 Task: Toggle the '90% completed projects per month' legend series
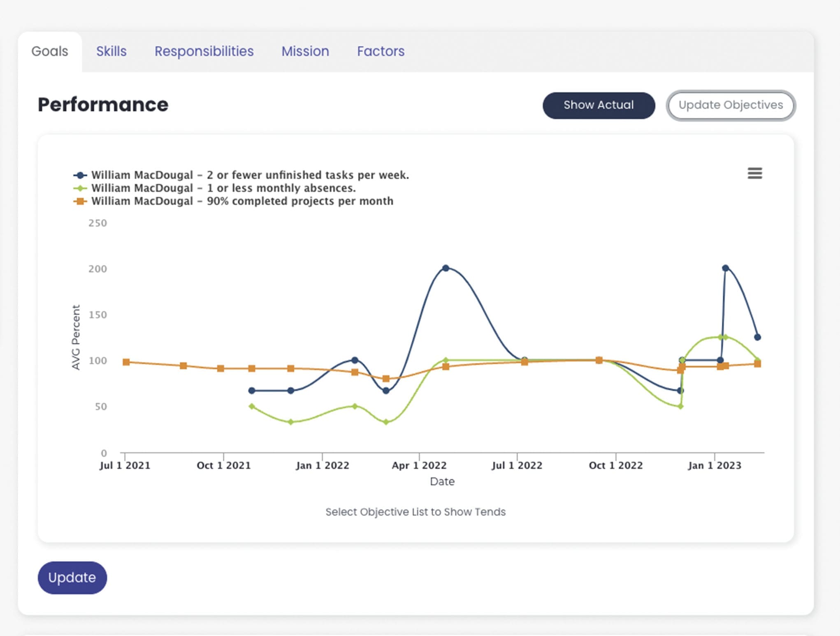[233, 201]
